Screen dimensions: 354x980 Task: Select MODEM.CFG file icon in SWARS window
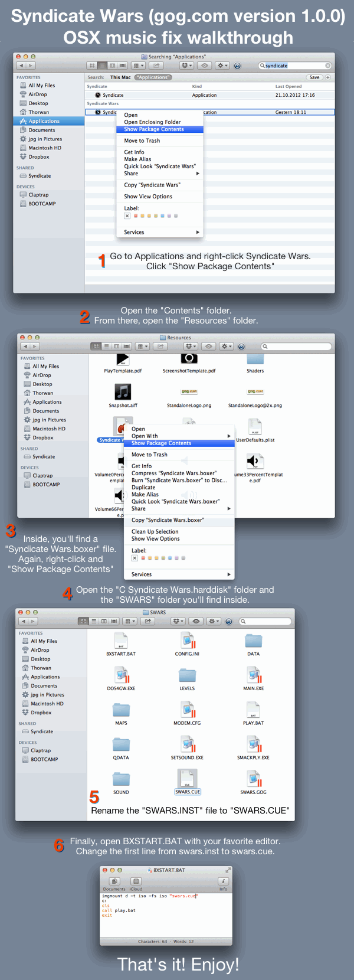coord(188,710)
